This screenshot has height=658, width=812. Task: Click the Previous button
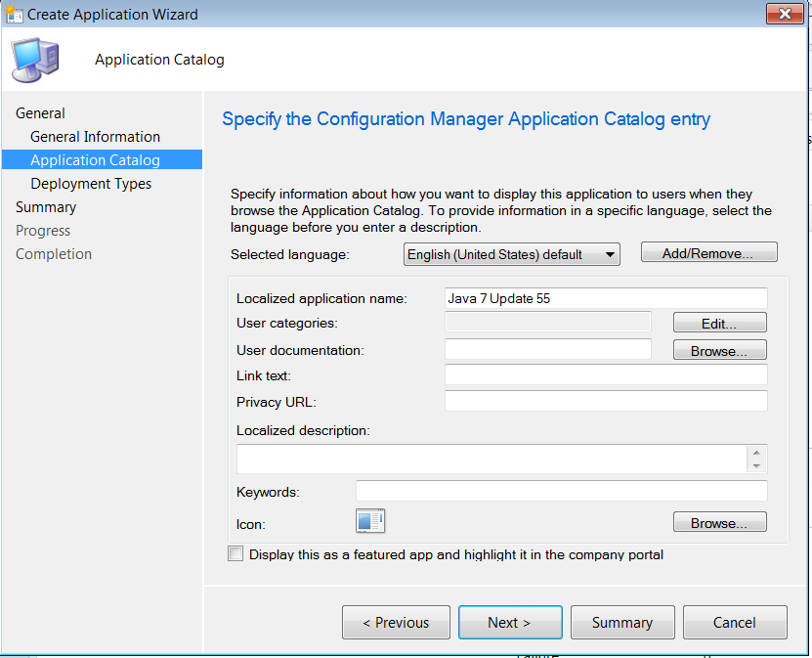pos(396,622)
